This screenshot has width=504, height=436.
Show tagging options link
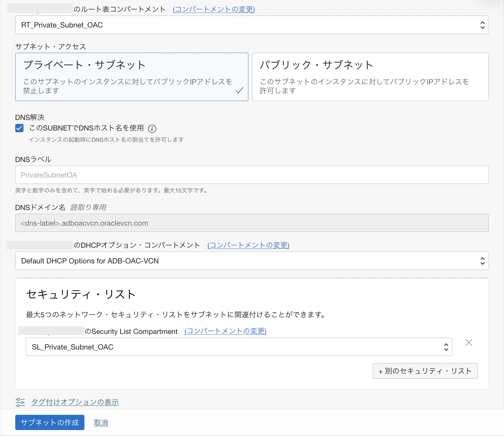tap(75, 402)
